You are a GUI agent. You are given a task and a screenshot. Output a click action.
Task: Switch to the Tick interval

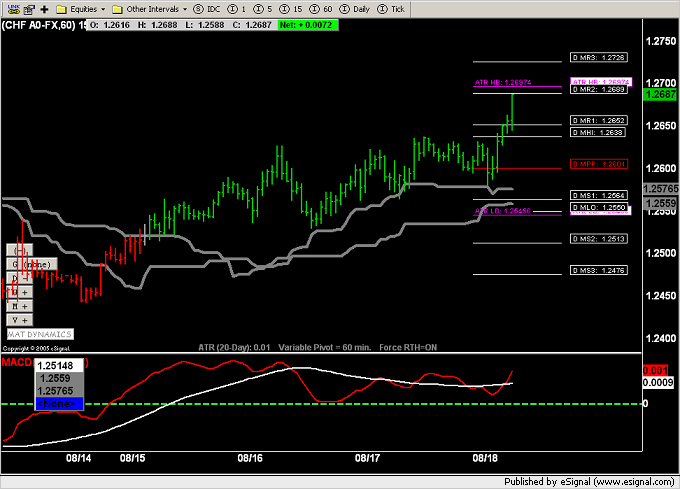pos(391,9)
